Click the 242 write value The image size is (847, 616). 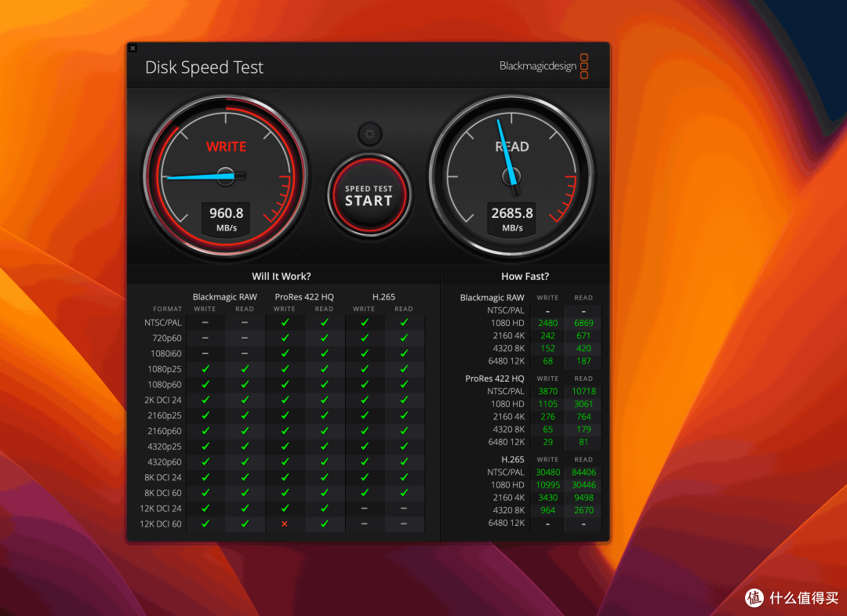(547, 335)
